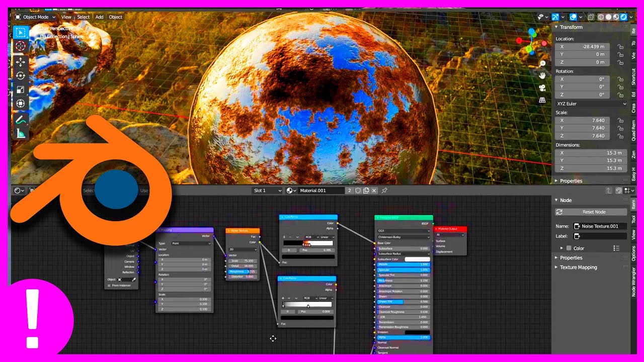This screenshot has width=644, height=362.
Task: Pin the node tree with pin icon
Action: [x=384, y=191]
